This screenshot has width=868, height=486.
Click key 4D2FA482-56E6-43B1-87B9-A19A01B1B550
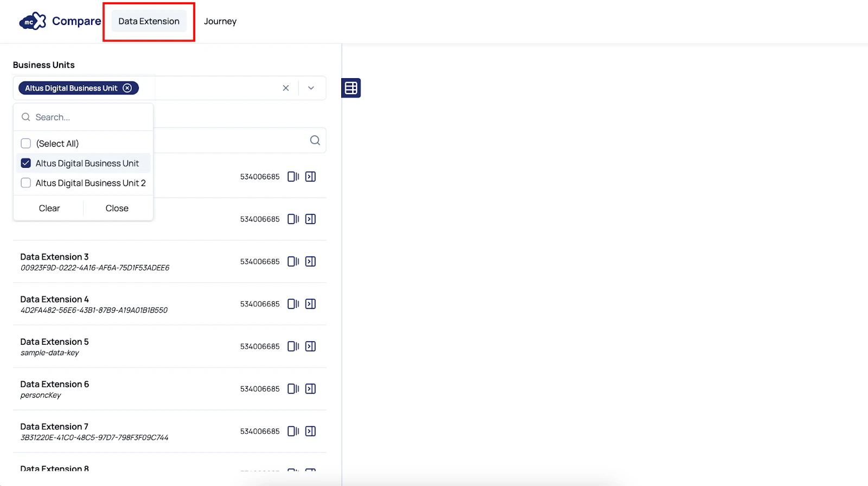tap(94, 310)
